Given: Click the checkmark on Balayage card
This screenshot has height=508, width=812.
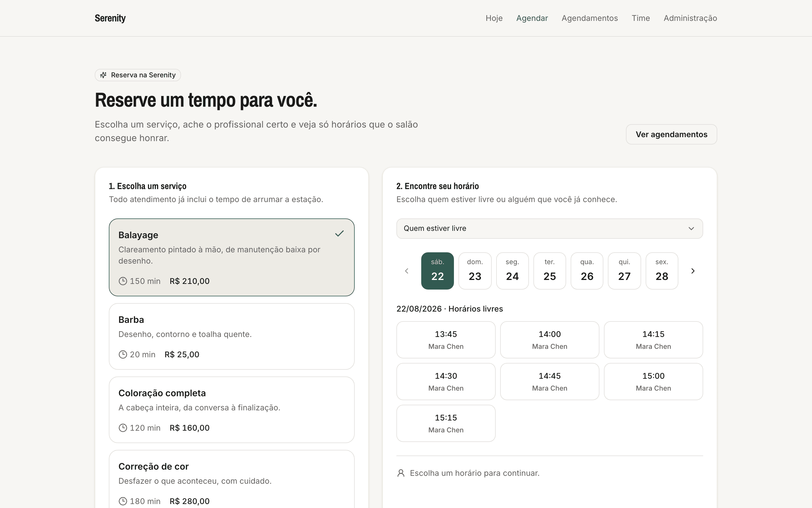Looking at the screenshot, I should tap(339, 233).
